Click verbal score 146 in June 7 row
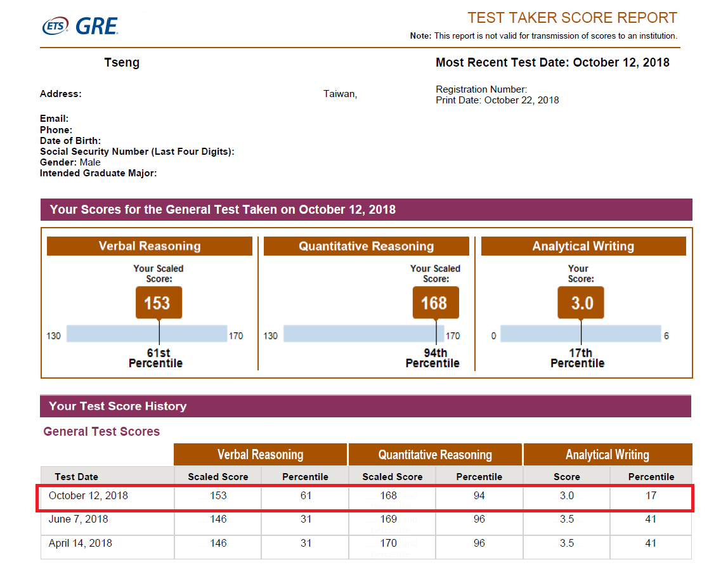Image resolution: width=728 pixels, height=567 pixels. pos(218,519)
